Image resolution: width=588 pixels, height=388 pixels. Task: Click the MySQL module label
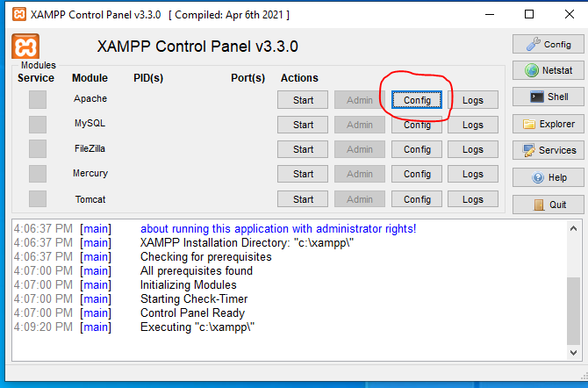[x=90, y=123]
